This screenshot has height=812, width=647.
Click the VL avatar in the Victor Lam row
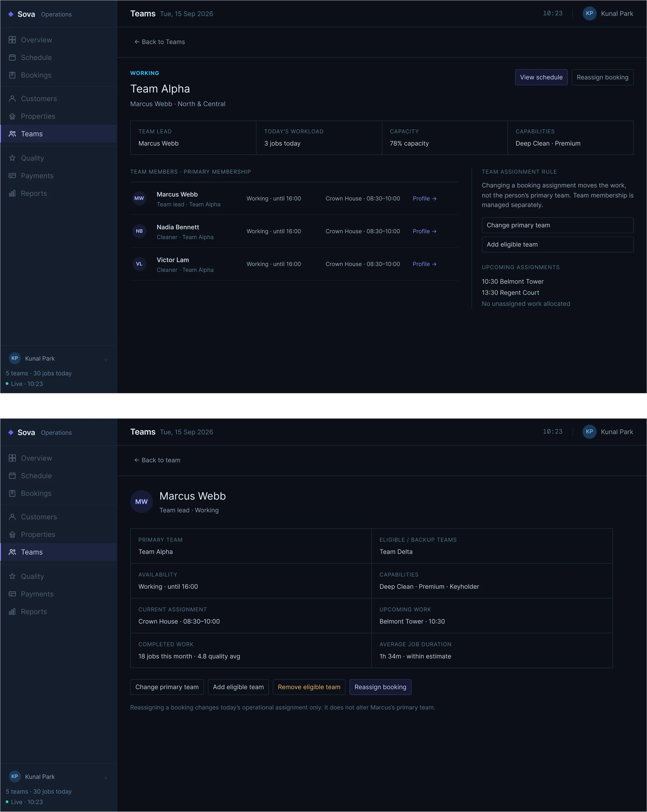coord(139,264)
